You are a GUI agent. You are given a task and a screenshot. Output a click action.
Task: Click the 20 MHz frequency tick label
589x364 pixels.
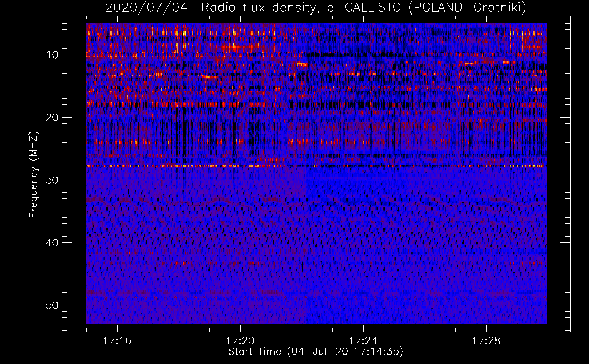pyautogui.click(x=52, y=118)
